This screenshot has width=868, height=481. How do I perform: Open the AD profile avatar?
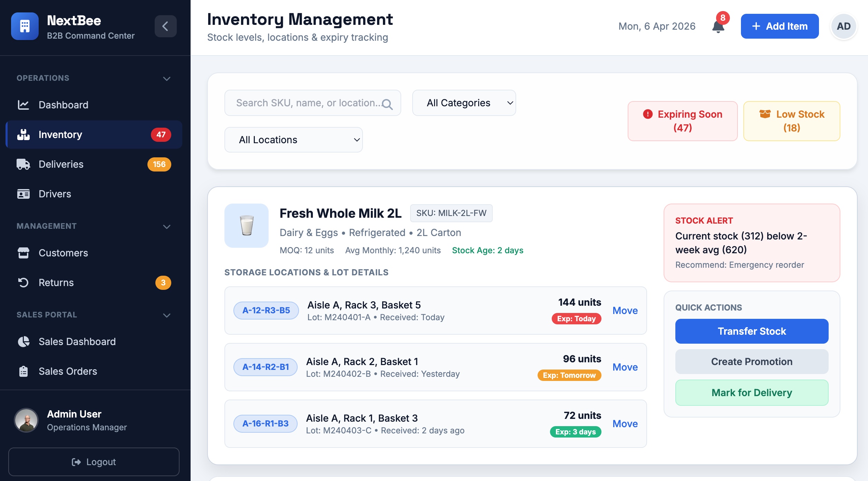843,26
